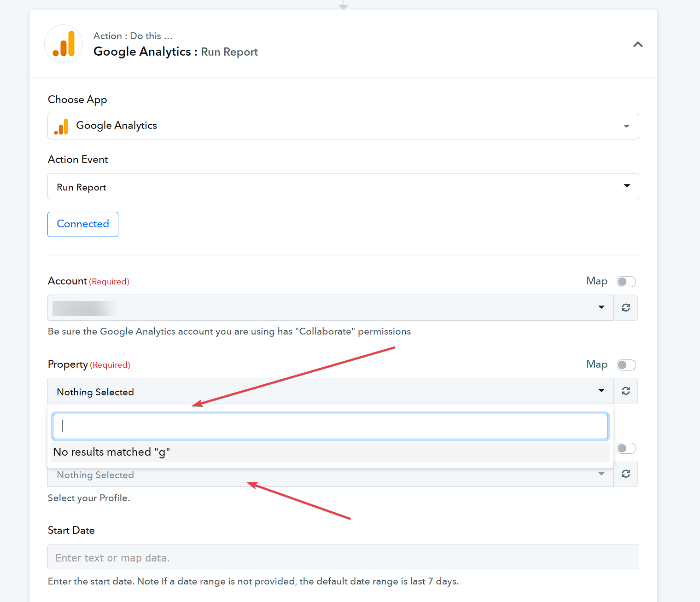Click the Action Event label

tap(78, 160)
